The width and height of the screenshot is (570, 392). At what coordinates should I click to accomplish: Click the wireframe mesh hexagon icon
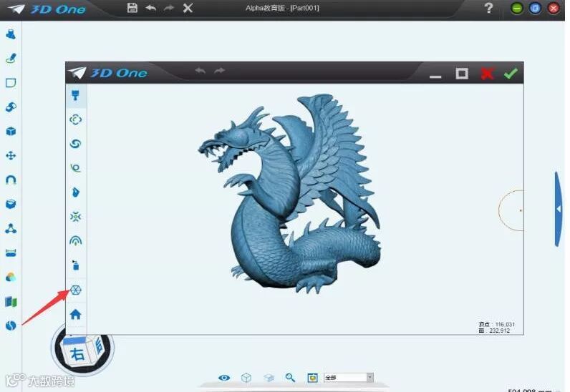click(76, 290)
